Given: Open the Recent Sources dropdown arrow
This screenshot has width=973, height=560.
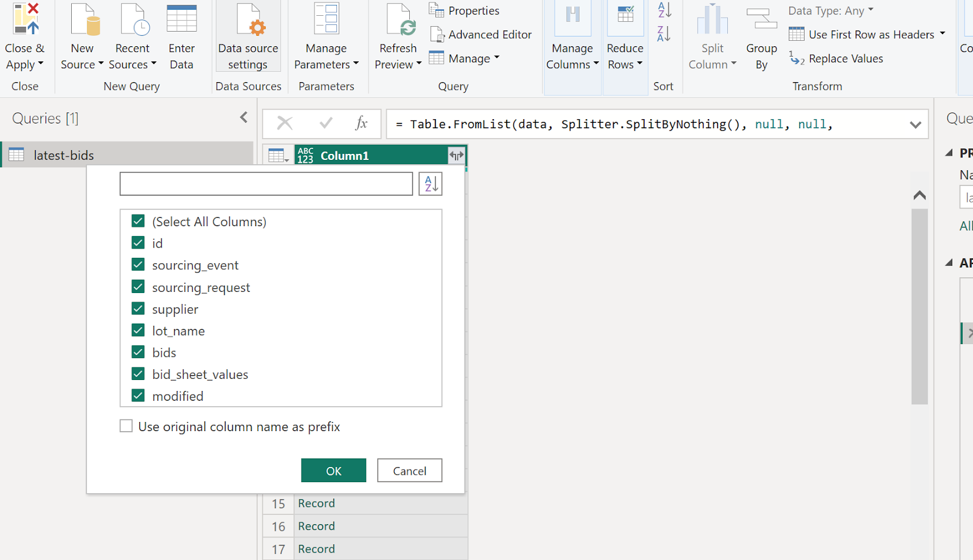Looking at the screenshot, I should pyautogui.click(x=153, y=63).
